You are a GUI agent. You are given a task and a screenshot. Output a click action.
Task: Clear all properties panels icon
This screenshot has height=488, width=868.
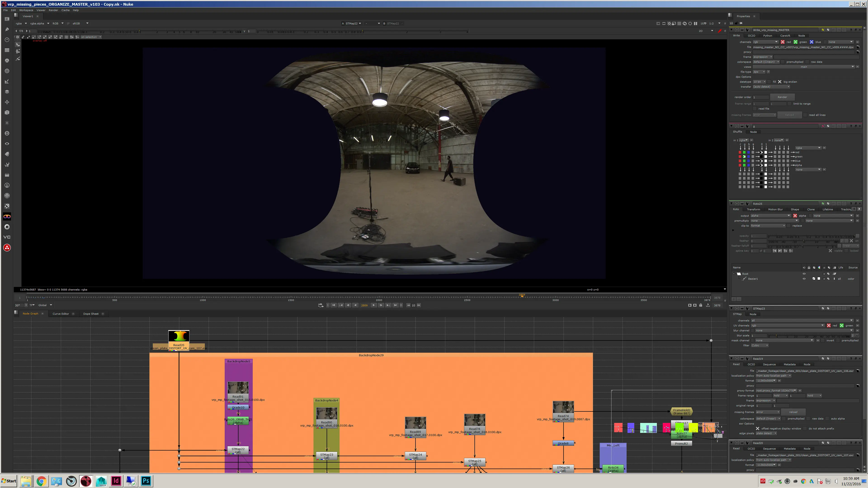[x=741, y=23]
